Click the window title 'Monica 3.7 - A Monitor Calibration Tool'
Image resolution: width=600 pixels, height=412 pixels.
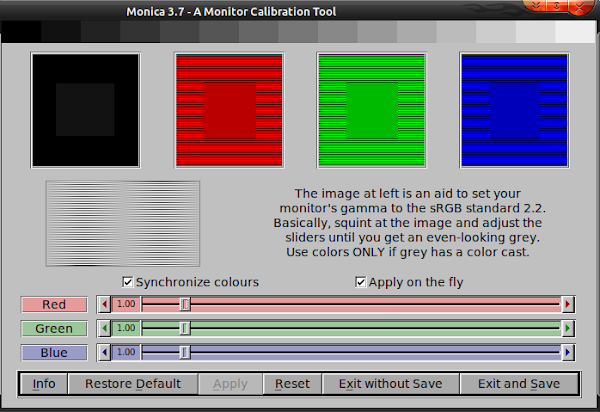click(231, 12)
